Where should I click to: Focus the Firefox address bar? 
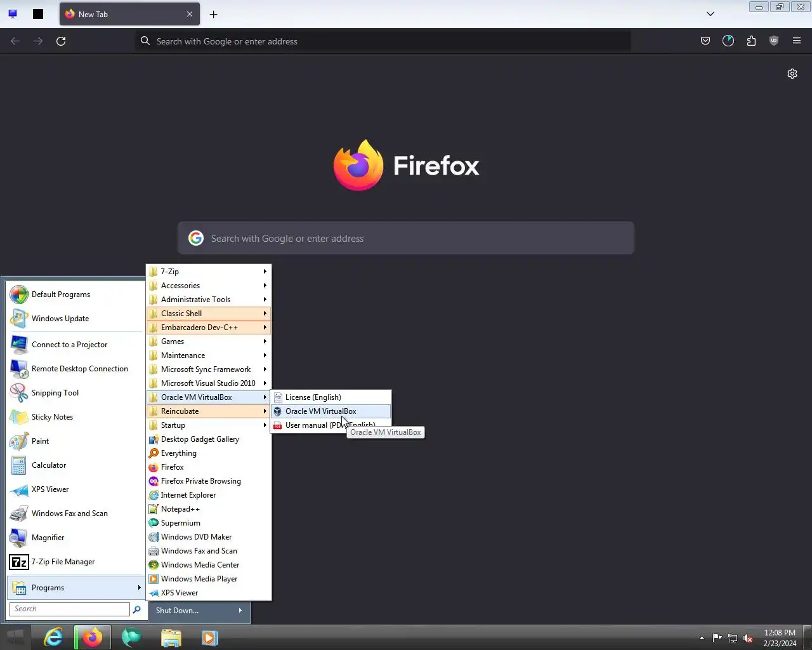click(x=383, y=41)
